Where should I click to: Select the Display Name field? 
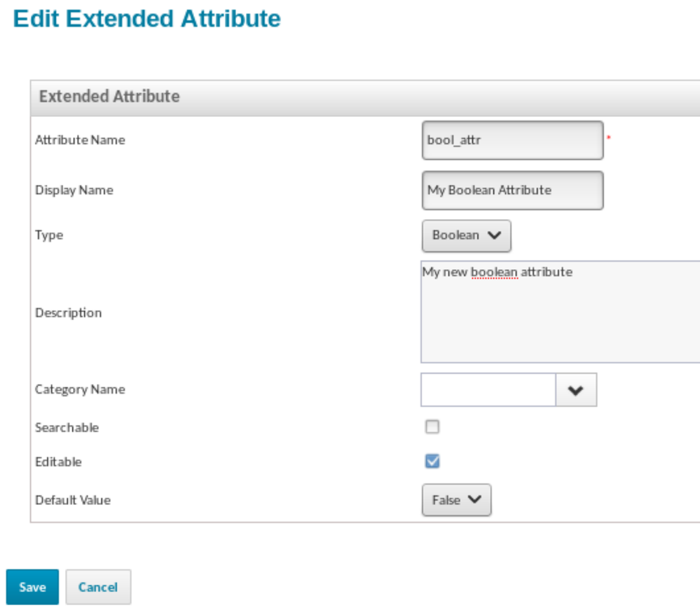pos(512,190)
